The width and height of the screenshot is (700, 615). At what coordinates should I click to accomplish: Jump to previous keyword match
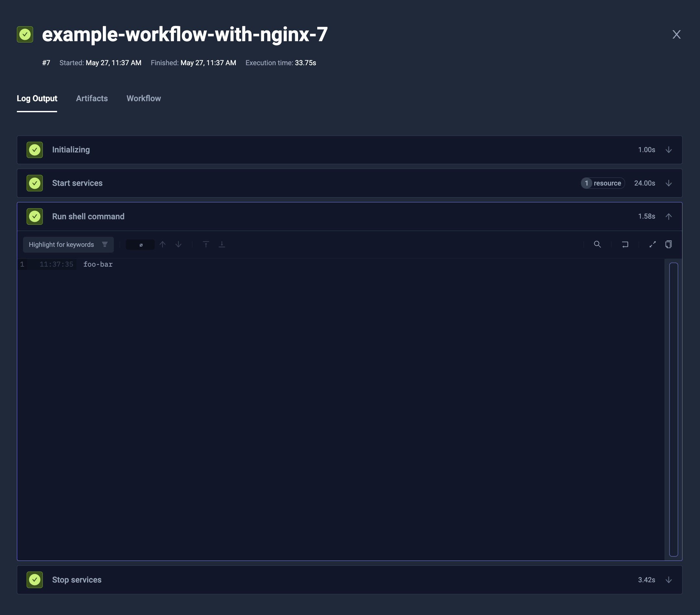tap(163, 245)
